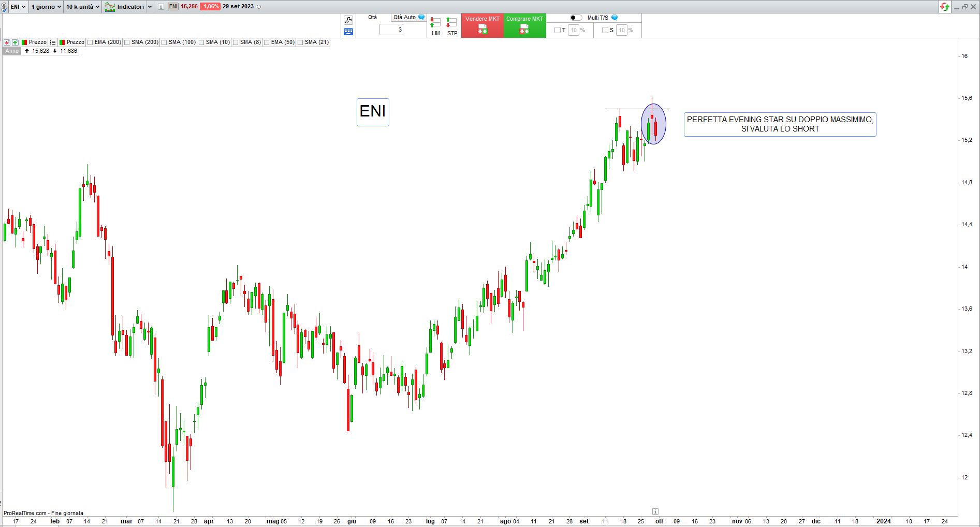Click the blue keyboard icon
The width and height of the screenshot is (980, 527).
click(348, 32)
